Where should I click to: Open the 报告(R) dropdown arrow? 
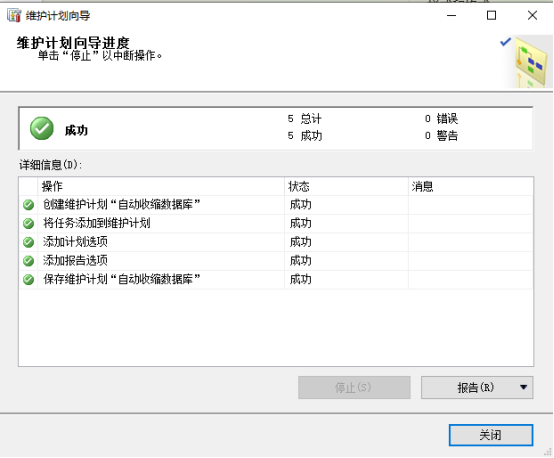(524, 387)
